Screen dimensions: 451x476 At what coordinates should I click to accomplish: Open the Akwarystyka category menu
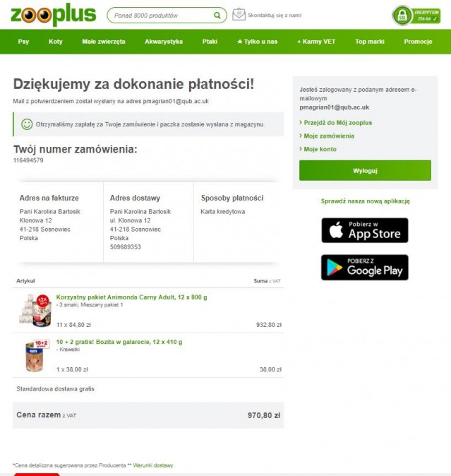[x=164, y=42]
